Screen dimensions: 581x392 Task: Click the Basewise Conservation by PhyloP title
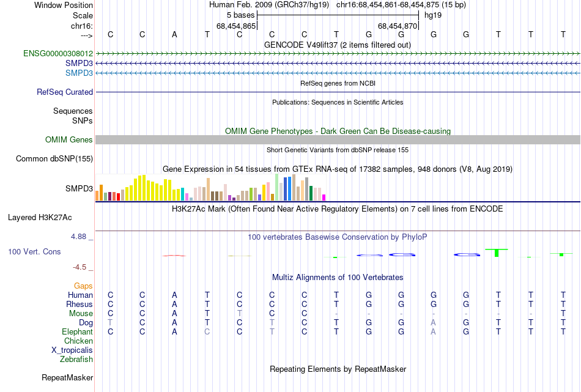(x=338, y=237)
